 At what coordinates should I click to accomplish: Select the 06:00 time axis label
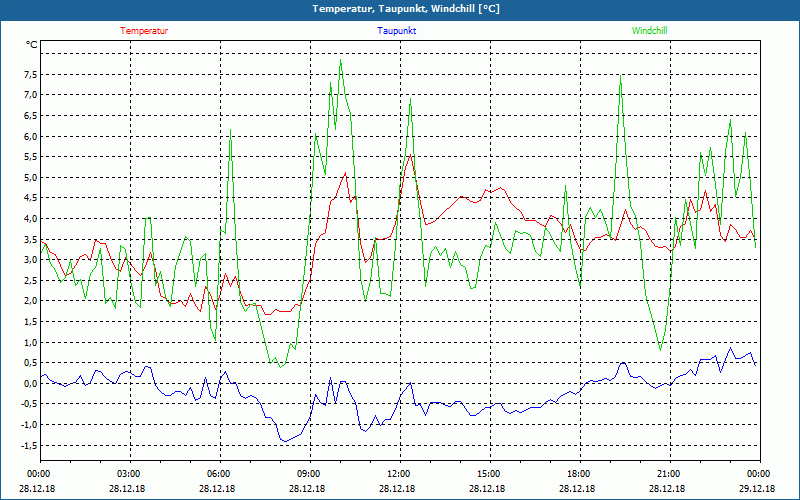218,474
